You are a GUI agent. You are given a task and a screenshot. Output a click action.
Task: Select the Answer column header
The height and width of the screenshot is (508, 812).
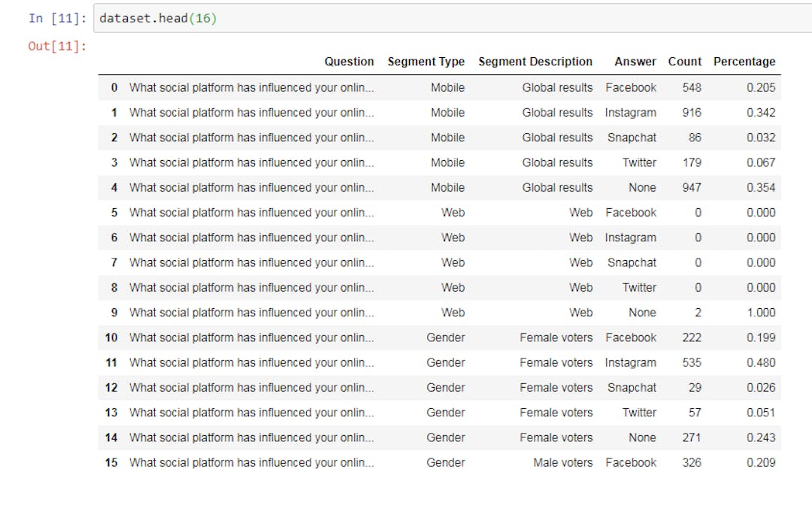(x=635, y=62)
